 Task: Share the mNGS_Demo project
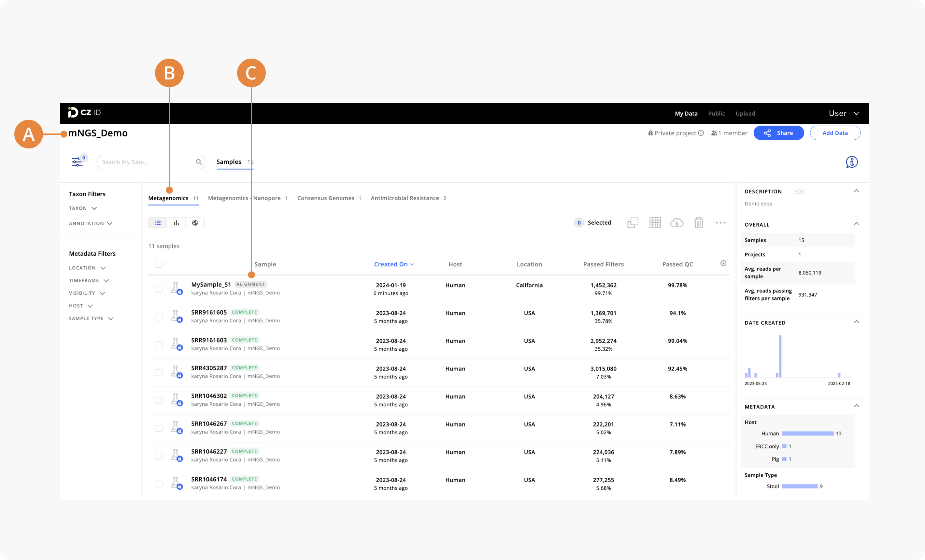point(778,133)
